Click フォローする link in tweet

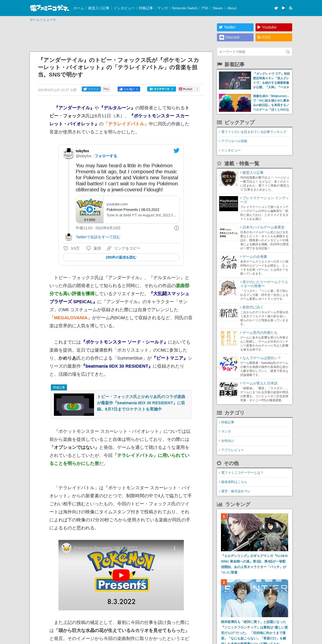(106, 156)
